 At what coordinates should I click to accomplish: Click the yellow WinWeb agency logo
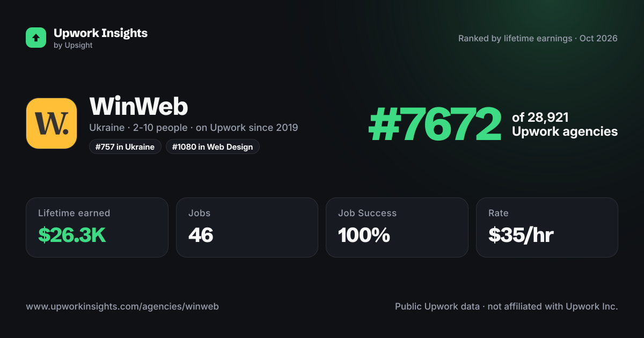click(x=52, y=123)
